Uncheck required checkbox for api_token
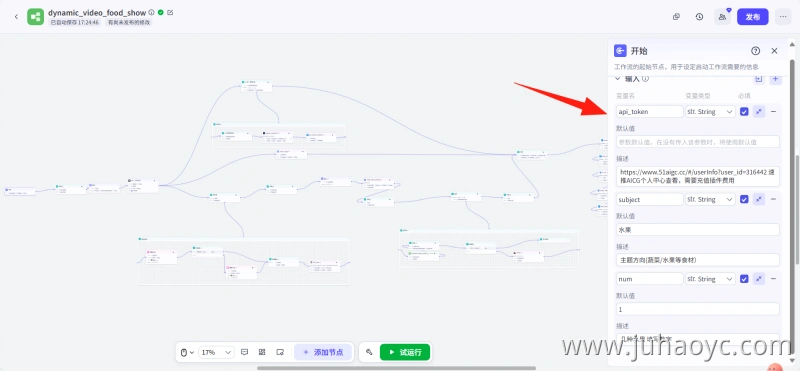This screenshot has height=371, width=800. (x=744, y=111)
